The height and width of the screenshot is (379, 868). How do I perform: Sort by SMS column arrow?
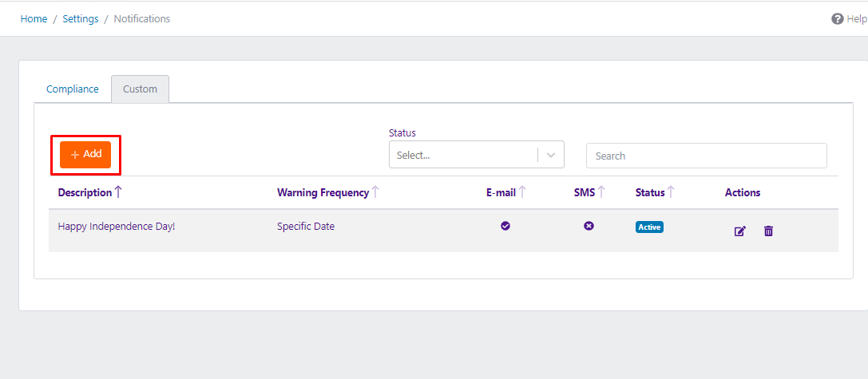point(601,192)
